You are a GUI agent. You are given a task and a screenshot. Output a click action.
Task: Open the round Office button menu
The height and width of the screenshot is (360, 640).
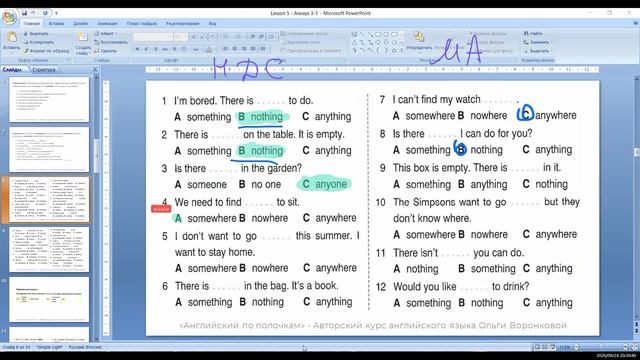click(x=9, y=17)
